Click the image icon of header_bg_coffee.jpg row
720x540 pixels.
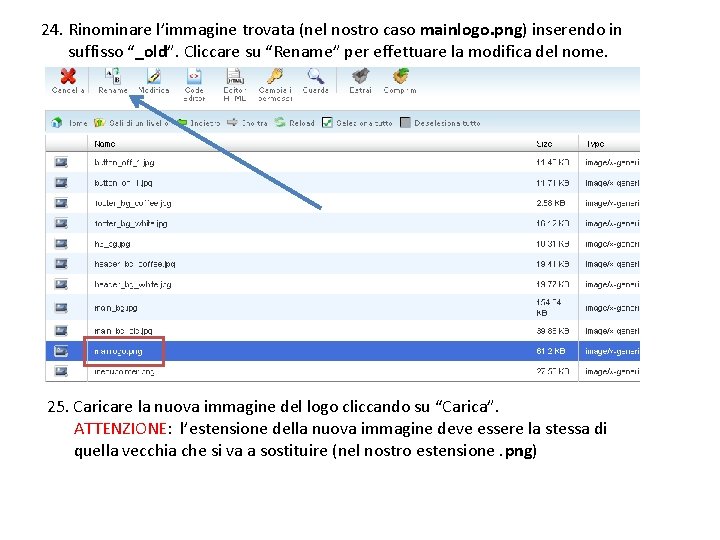tap(61, 264)
